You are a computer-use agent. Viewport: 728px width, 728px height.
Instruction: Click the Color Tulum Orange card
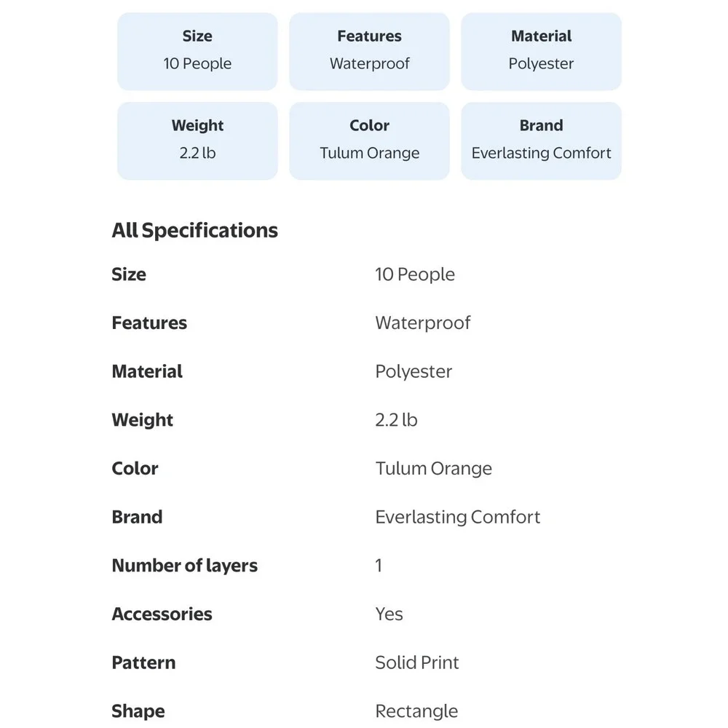369,141
